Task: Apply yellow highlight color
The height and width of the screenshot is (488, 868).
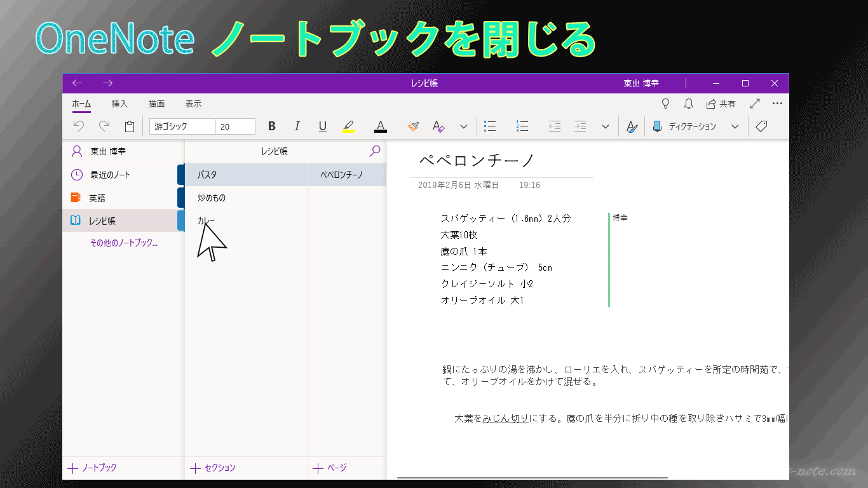Action: click(348, 126)
